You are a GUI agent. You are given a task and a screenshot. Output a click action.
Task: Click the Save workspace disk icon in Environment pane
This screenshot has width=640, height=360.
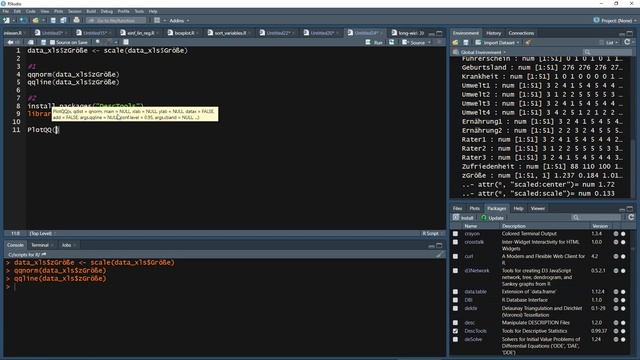pos(466,42)
